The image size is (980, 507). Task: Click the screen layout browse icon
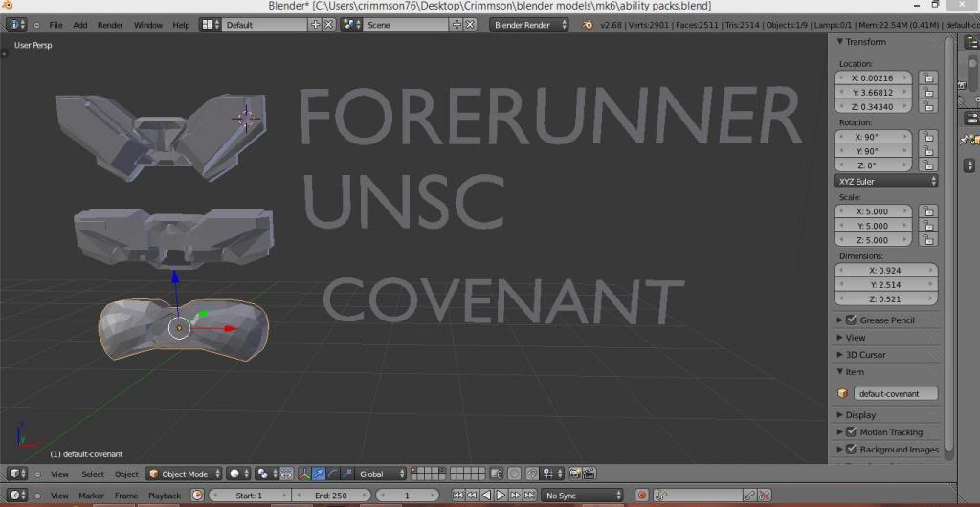click(210, 25)
